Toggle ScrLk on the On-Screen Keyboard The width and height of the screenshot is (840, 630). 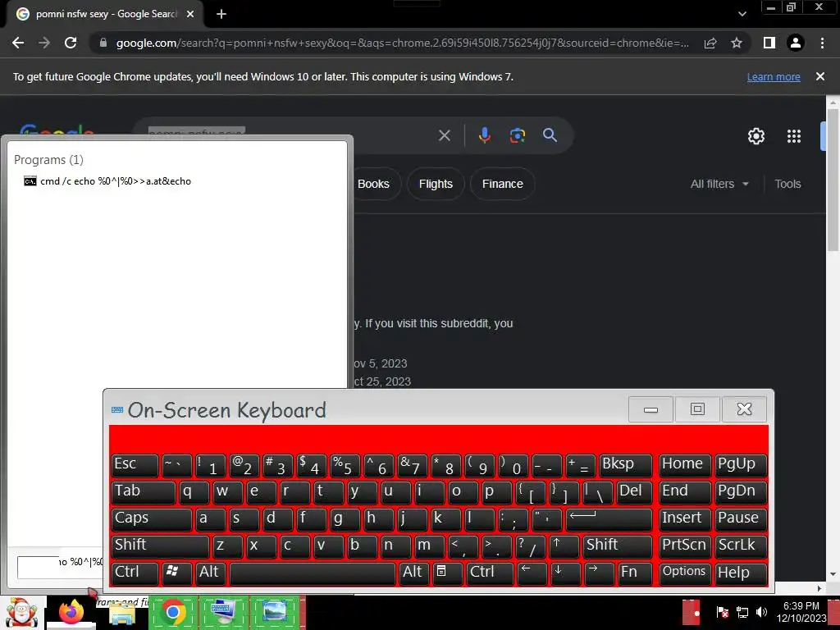(741, 546)
